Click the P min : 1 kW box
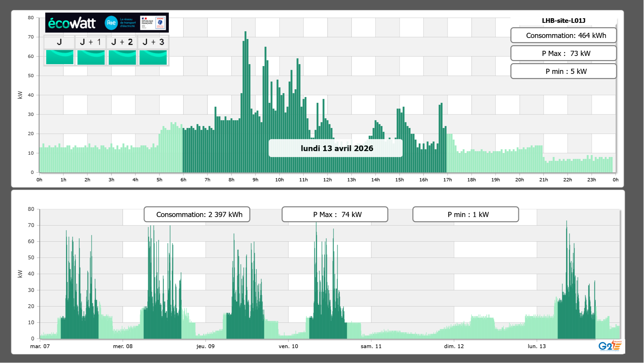Screen dimensions: 644x363 [x=465, y=214]
